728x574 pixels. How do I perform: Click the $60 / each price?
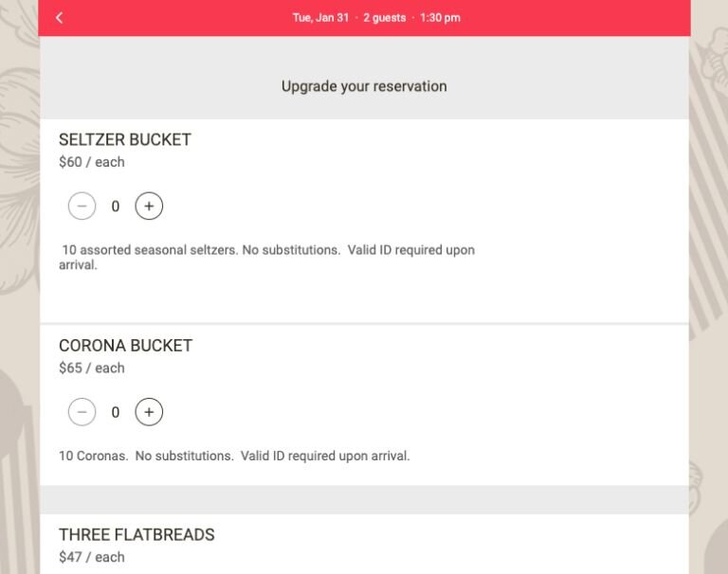[x=91, y=162]
